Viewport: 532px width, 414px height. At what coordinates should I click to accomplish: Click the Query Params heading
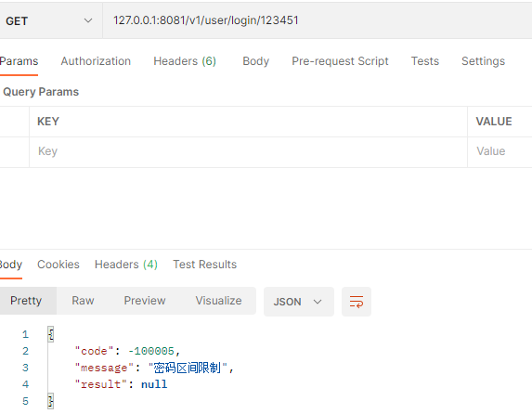[x=41, y=92]
